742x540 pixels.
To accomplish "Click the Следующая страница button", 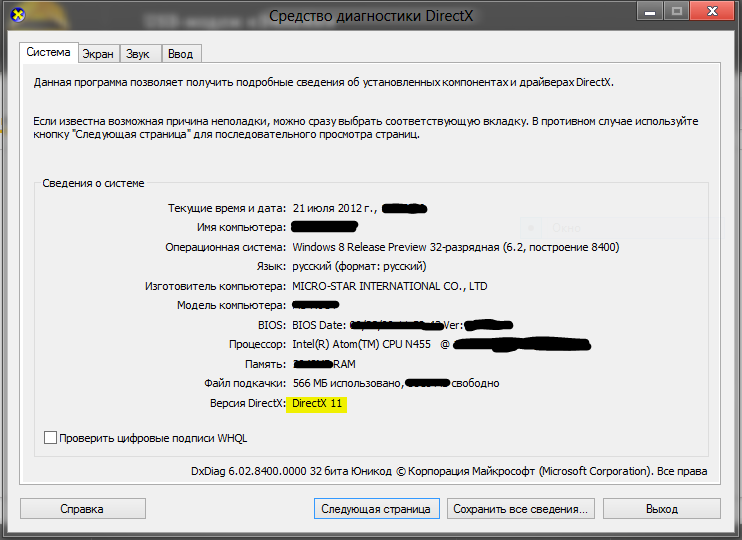I will [376, 509].
